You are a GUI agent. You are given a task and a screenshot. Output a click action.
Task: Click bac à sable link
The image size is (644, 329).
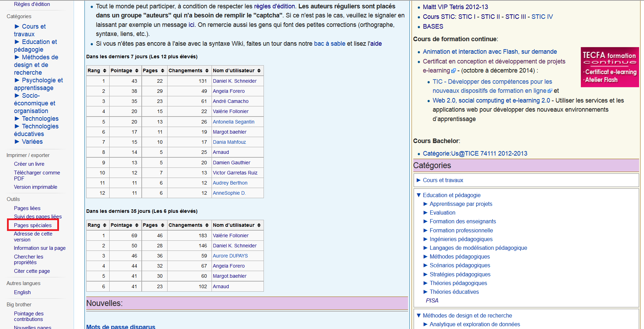(x=330, y=44)
